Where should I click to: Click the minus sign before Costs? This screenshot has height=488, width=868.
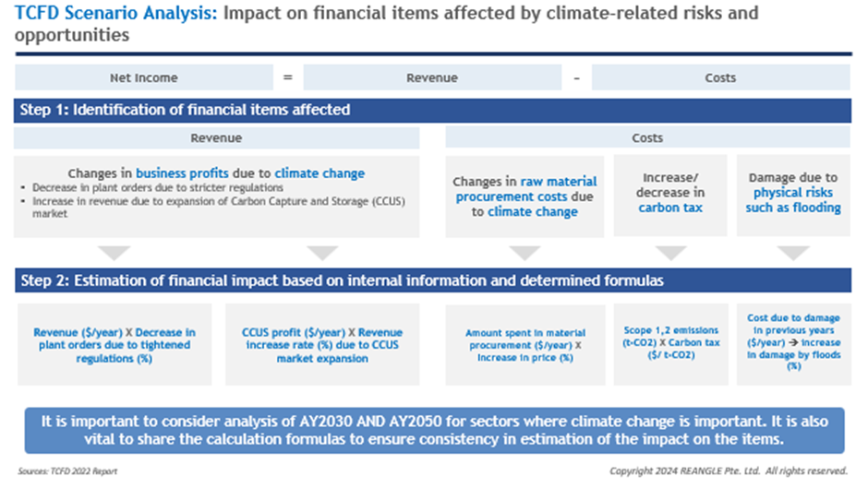[576, 78]
